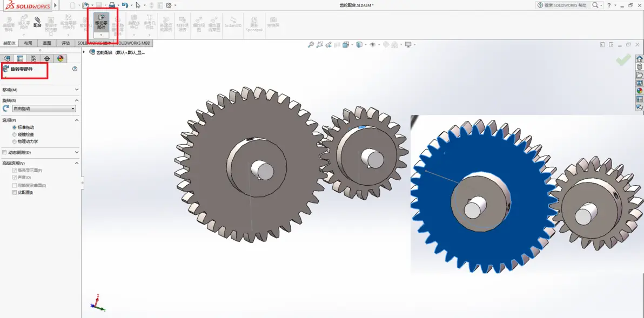
Task: Click the New document icon
Action: tap(73, 5)
